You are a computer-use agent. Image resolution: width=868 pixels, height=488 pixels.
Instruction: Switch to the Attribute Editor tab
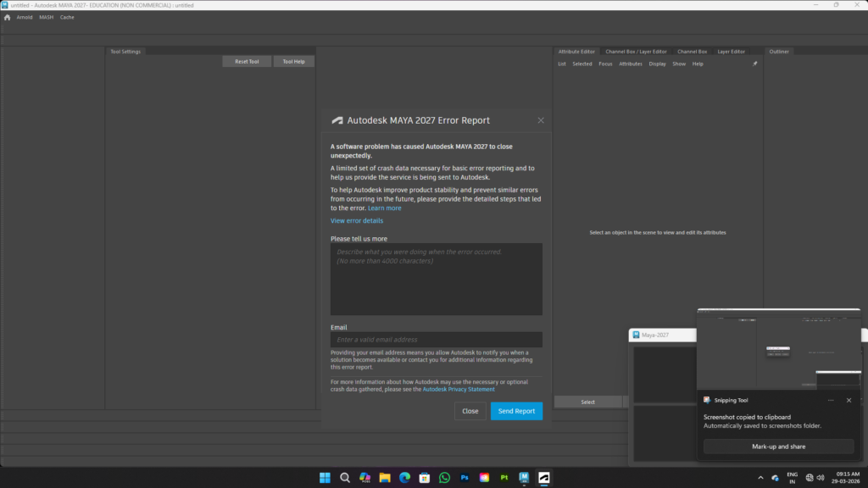point(576,52)
